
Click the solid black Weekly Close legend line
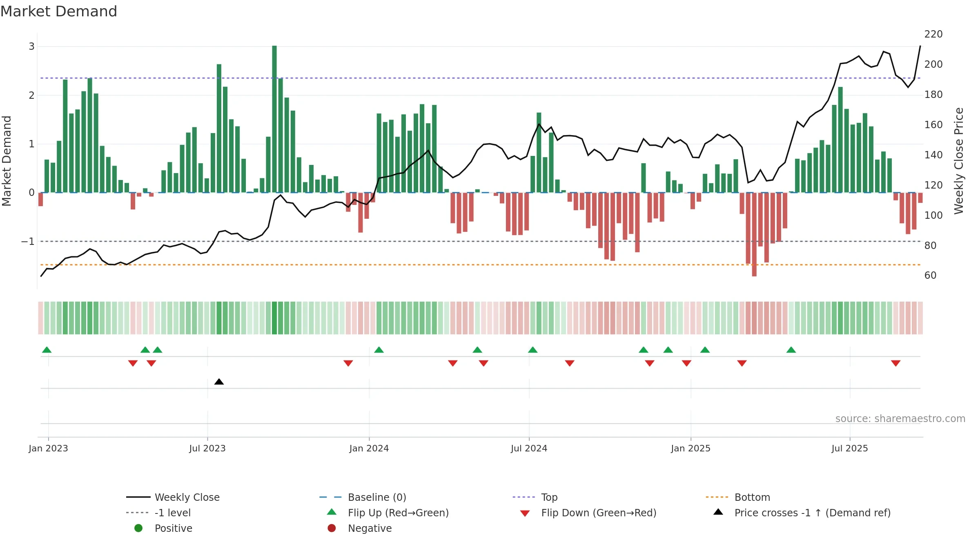coord(138,497)
